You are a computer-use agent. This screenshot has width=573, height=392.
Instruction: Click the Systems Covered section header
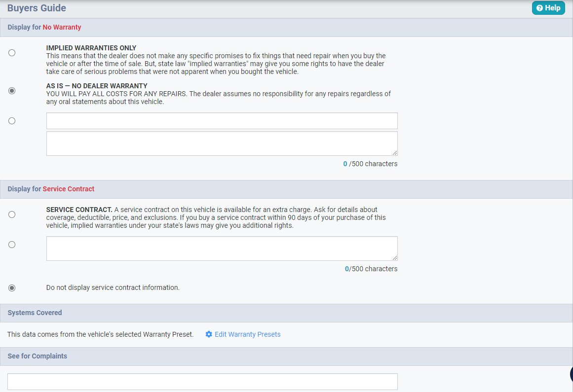coord(35,313)
